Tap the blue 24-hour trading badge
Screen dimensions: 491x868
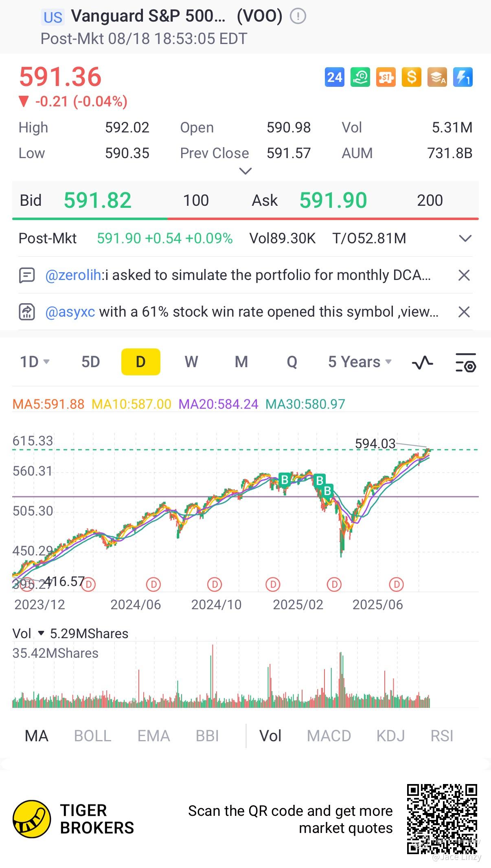[335, 77]
